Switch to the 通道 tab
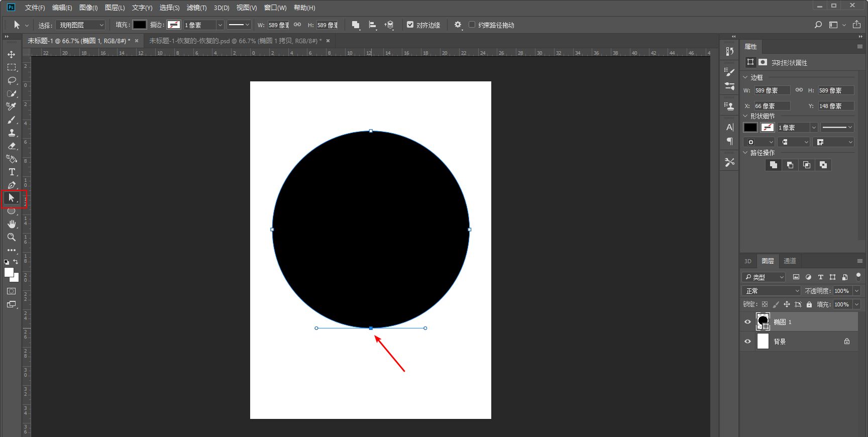868x437 pixels. point(790,261)
